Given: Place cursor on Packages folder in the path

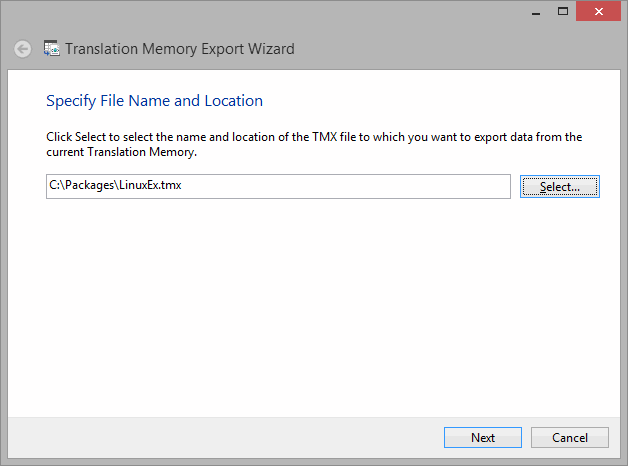Looking at the screenshot, I should click(90, 185).
